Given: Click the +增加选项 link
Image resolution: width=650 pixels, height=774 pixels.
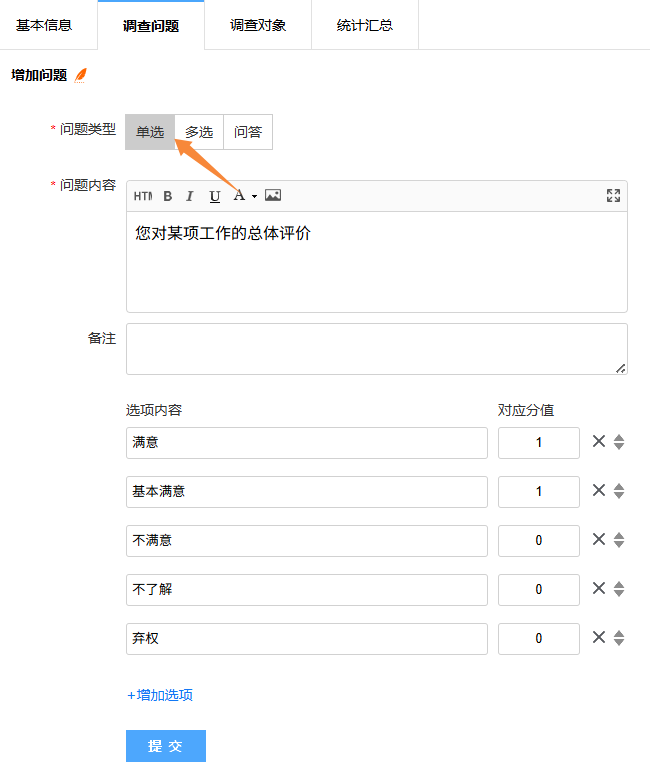Looking at the screenshot, I should point(160,695).
